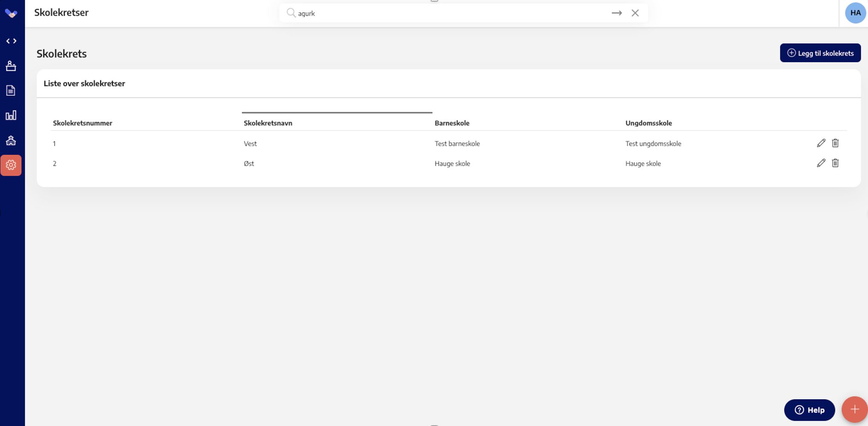Sort by the Skolekretsnavn column header
The height and width of the screenshot is (426, 868).
tap(268, 123)
